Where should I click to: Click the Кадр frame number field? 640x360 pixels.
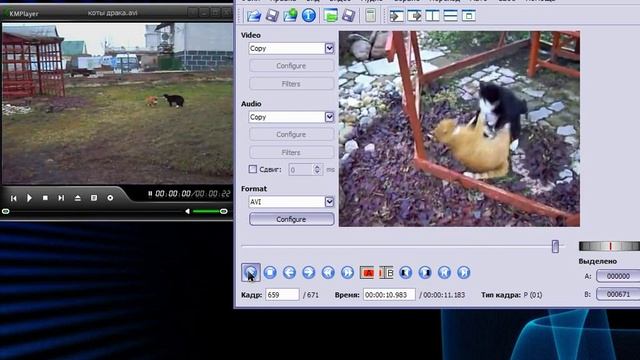pyautogui.click(x=282, y=295)
